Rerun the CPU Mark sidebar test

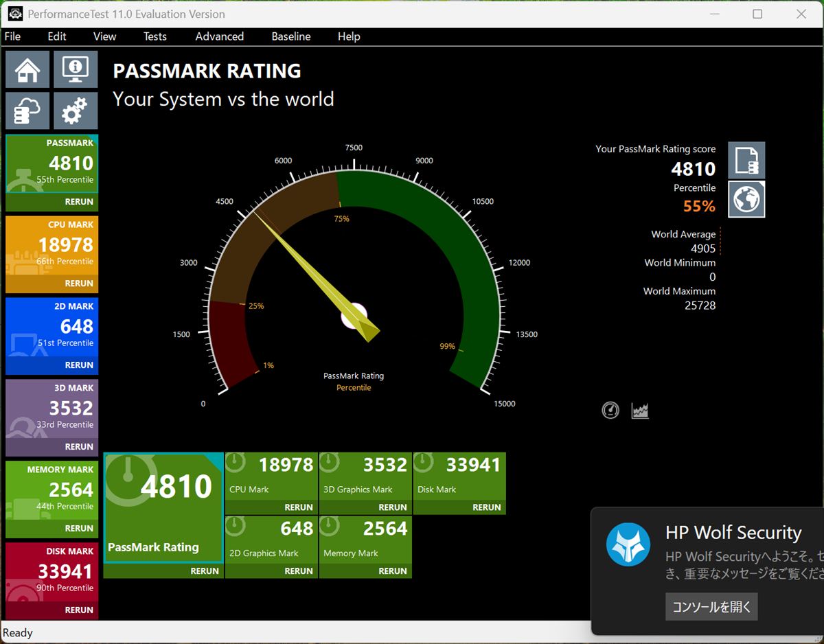point(78,283)
